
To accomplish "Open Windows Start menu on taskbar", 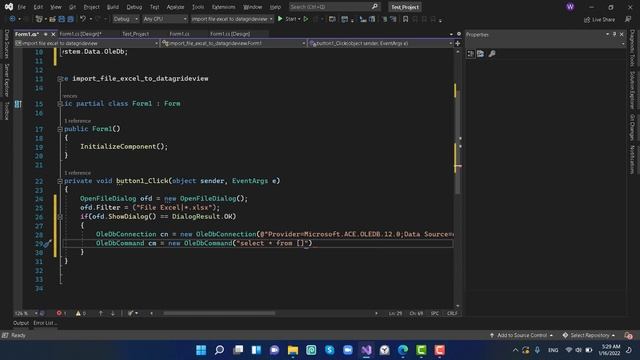I will pos(201,350).
